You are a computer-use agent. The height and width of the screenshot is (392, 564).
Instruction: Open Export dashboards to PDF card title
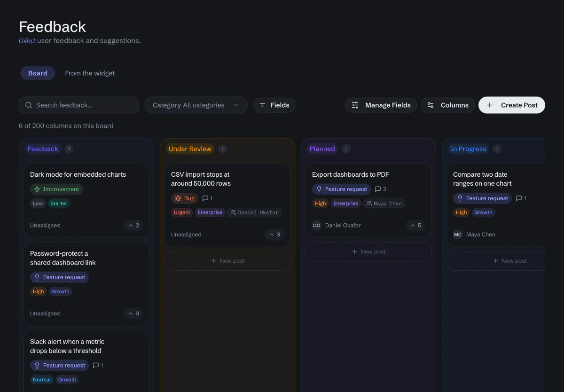click(x=351, y=174)
